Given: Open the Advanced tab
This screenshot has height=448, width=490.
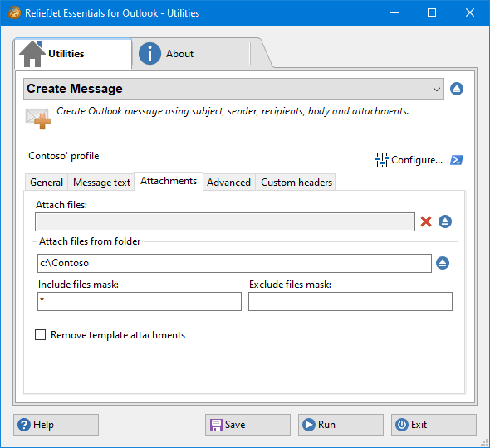Looking at the screenshot, I should click(x=228, y=183).
